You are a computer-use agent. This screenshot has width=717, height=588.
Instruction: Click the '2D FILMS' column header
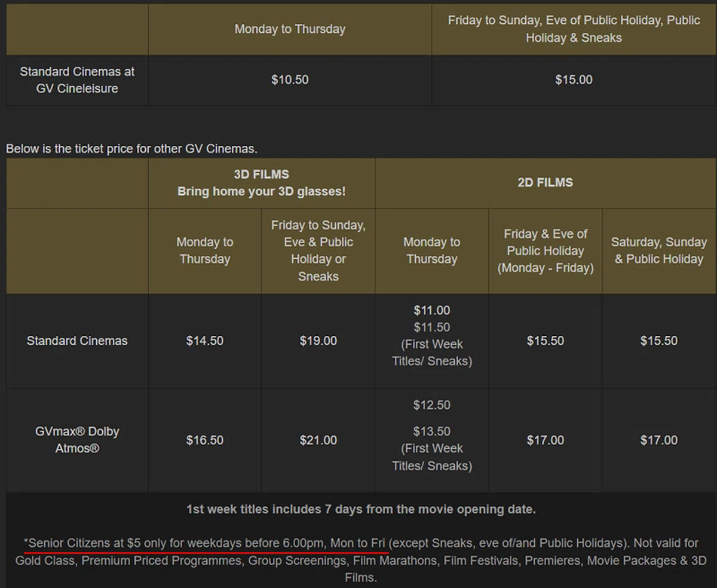pos(545,183)
